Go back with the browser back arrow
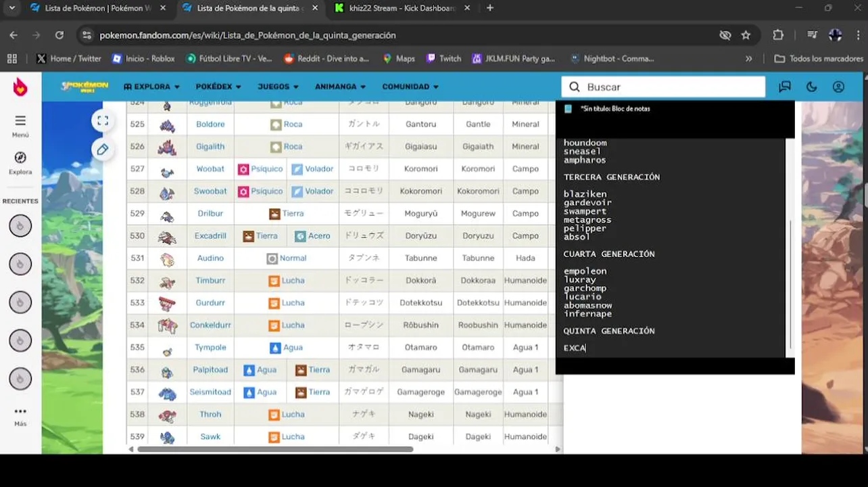This screenshot has width=868, height=487. coord(14,35)
